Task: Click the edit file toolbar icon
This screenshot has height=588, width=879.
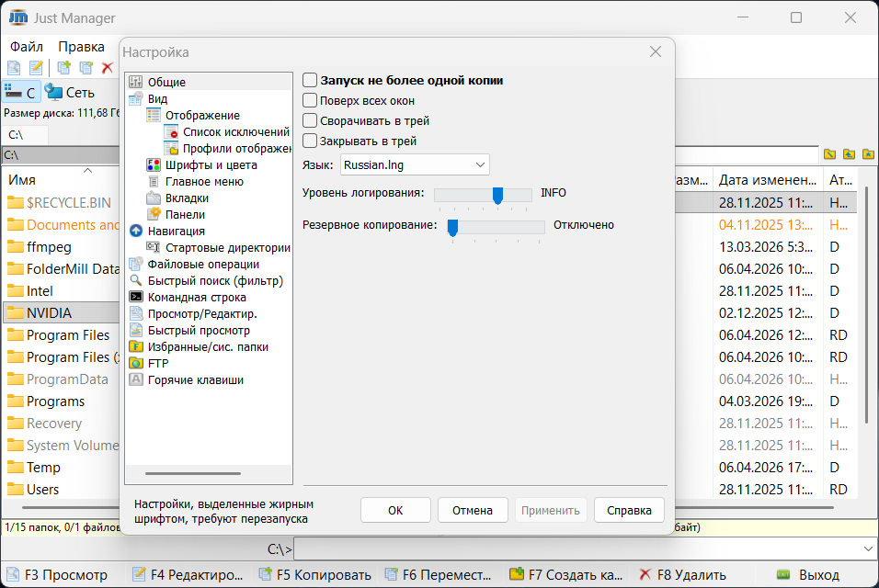Action: click(36, 68)
